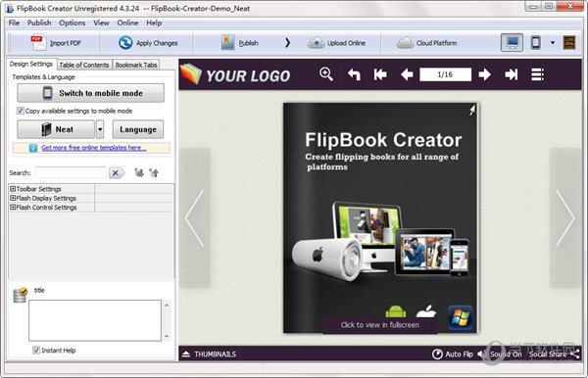
Task: Click the YOUR LOGO image
Action: (235, 74)
